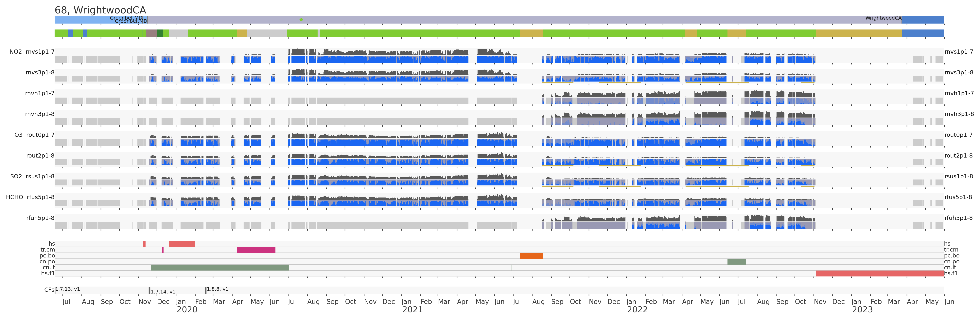The width and height of the screenshot is (980, 320).
Task: Click the dark green status bar segment
Action: click(x=159, y=33)
